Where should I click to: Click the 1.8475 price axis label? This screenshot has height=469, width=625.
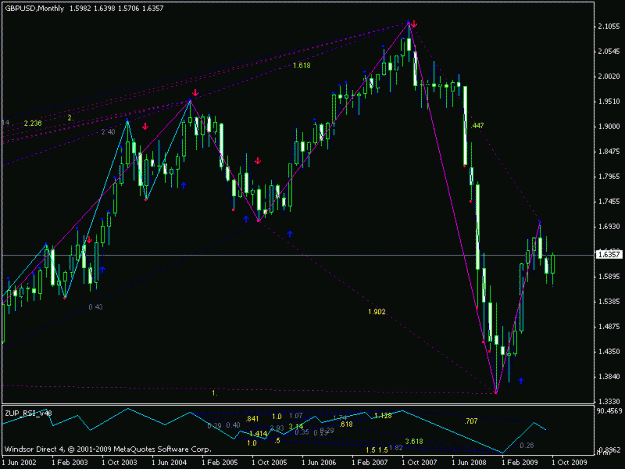coord(609,151)
